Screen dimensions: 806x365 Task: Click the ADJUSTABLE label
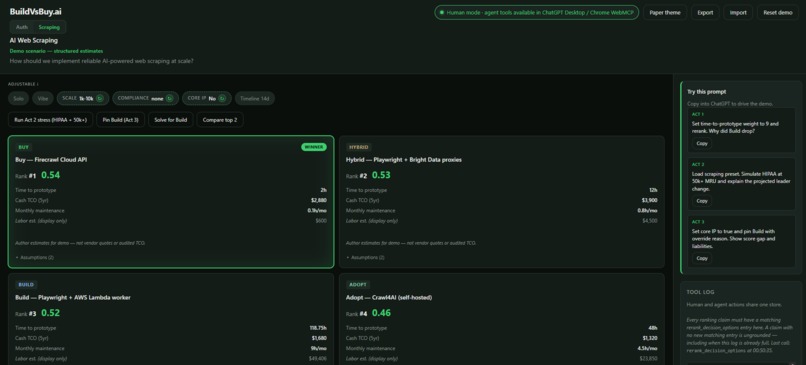[x=23, y=84]
